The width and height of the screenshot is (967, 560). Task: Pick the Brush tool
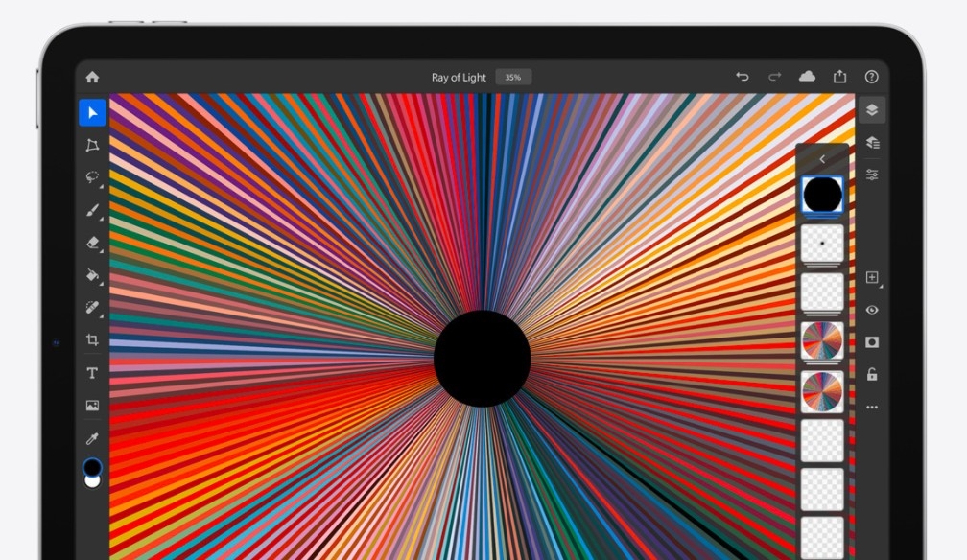[92, 210]
